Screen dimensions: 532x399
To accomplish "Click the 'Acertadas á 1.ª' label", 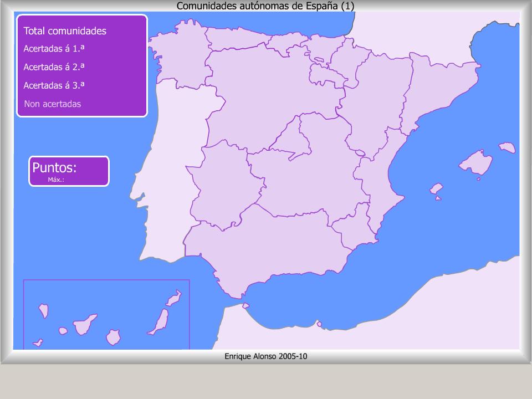I will [54, 49].
